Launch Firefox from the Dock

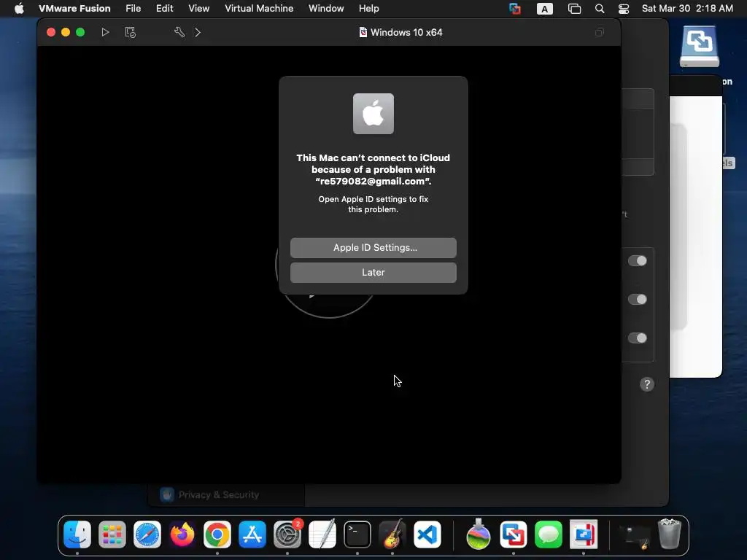coord(182,534)
